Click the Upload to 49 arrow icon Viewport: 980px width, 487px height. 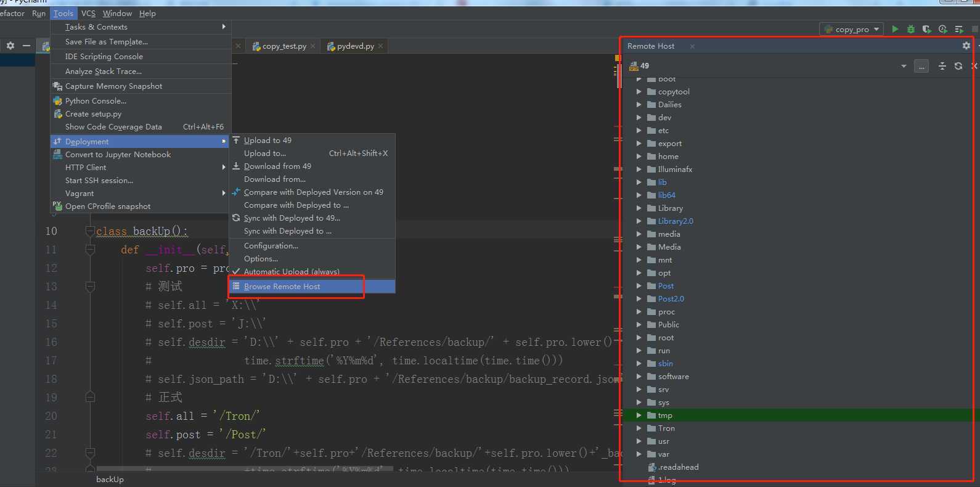click(x=236, y=140)
